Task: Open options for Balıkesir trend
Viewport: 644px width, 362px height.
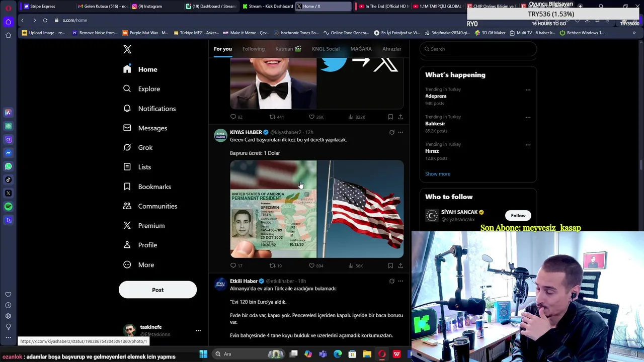Action: [x=528, y=117]
